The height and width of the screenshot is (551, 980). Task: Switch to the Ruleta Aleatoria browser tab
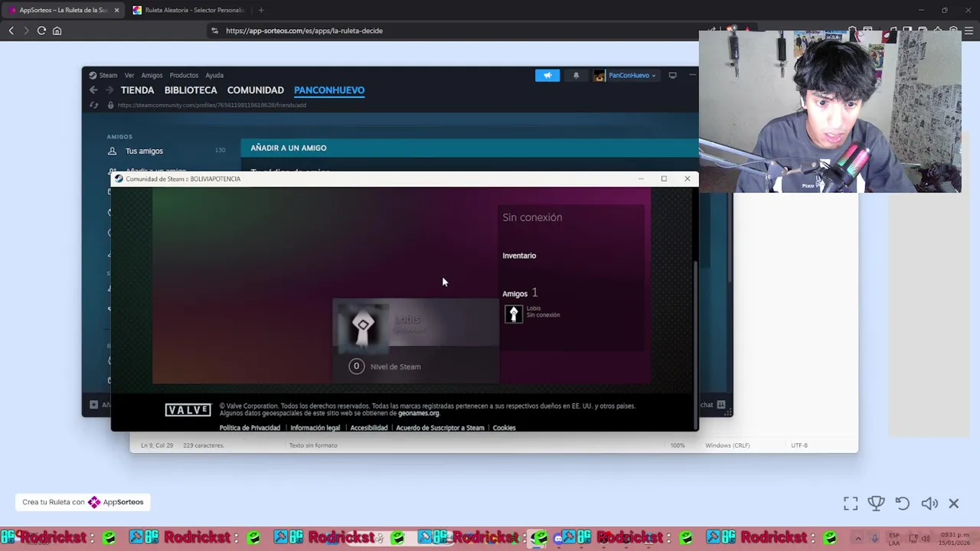[190, 10]
